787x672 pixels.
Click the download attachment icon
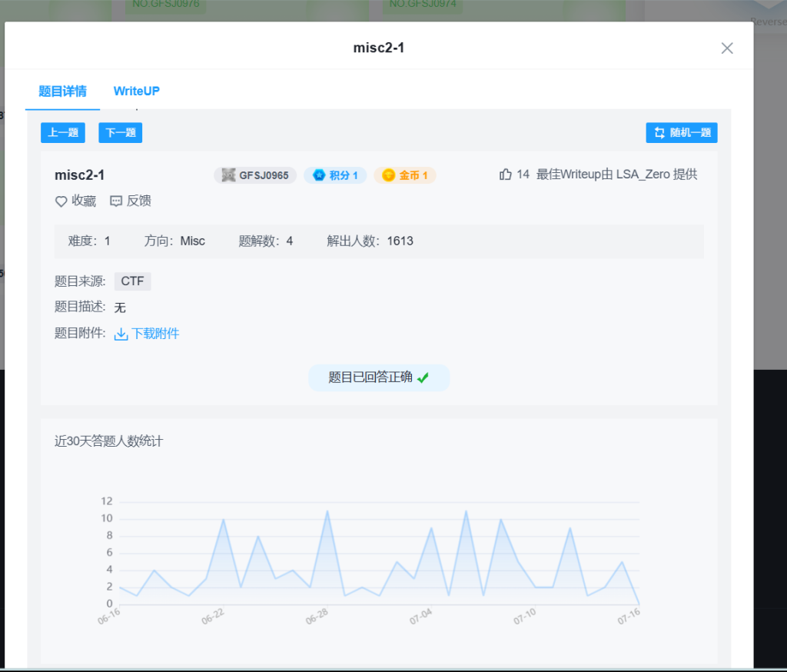(121, 334)
